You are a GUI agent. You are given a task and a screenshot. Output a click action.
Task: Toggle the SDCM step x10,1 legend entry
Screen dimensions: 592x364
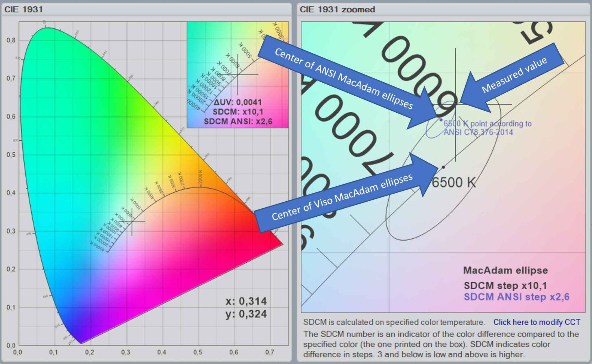pos(506,285)
